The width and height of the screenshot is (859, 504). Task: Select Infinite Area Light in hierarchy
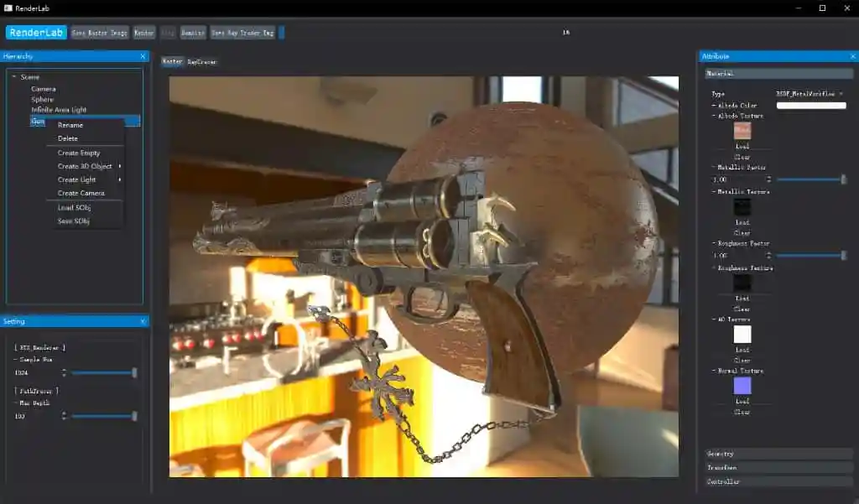59,110
